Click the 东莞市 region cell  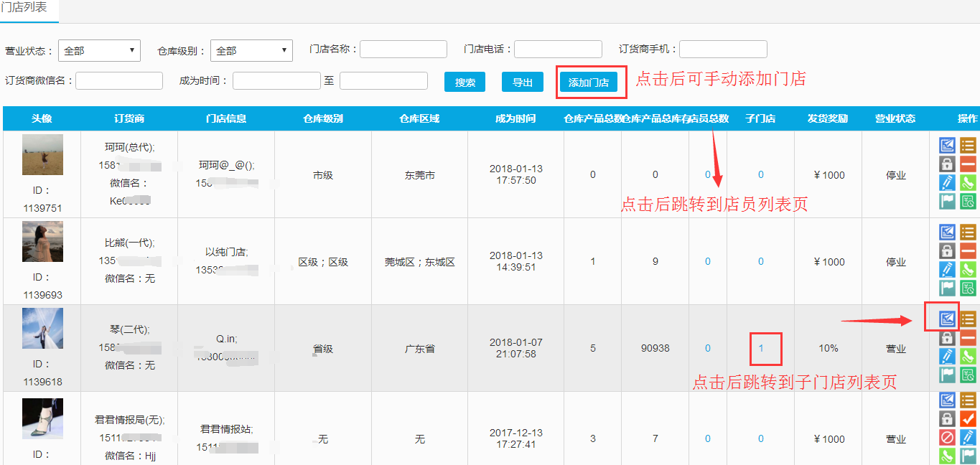pyautogui.click(x=419, y=175)
